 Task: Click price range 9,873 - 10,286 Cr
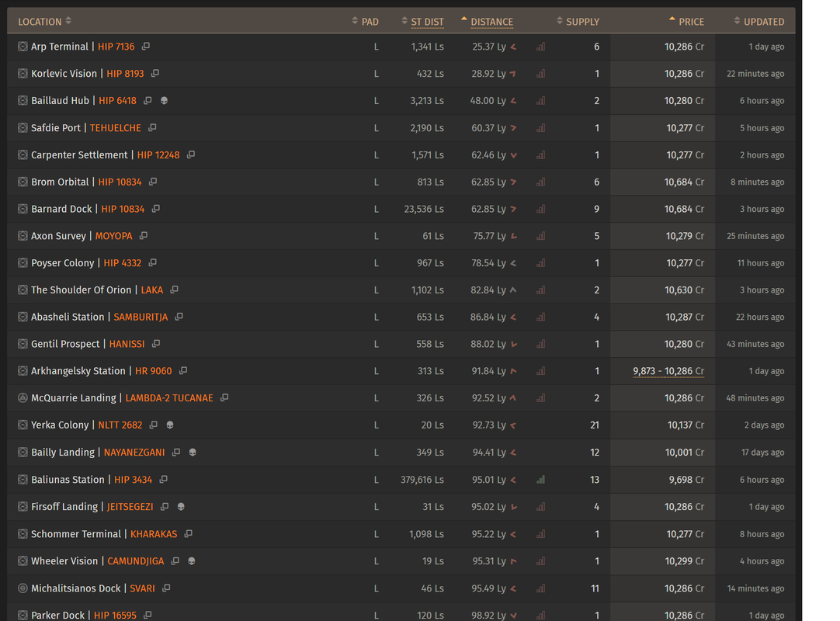(x=668, y=371)
